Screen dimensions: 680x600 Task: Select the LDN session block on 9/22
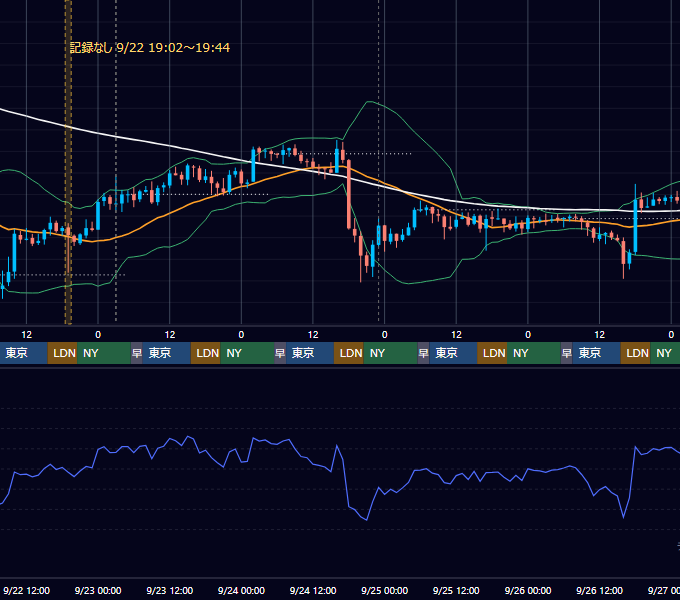pos(62,353)
